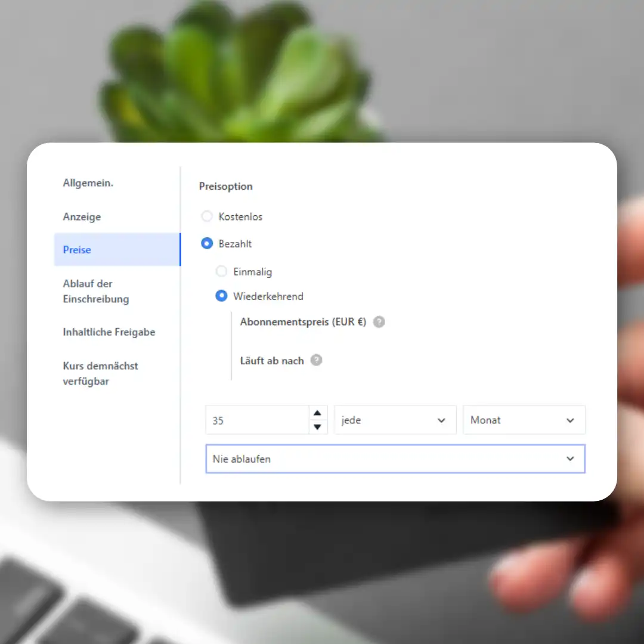The height and width of the screenshot is (644, 644).
Task: Click help icon next to Abonnementspreis
Action: (x=379, y=321)
